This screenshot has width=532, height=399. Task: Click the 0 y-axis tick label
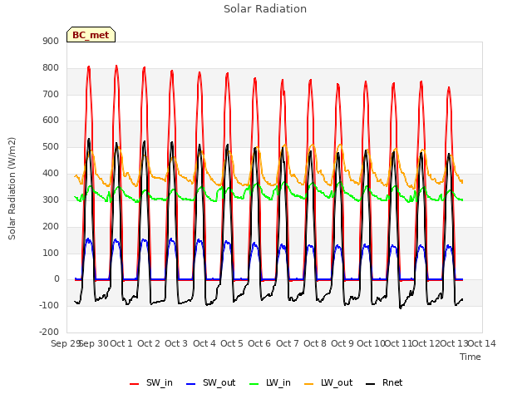tap(57, 279)
